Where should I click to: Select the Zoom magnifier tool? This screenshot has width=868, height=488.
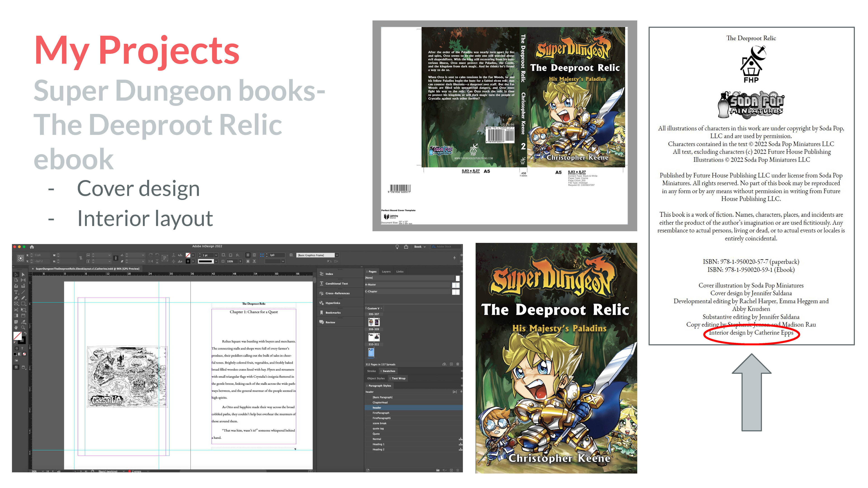tap(23, 327)
